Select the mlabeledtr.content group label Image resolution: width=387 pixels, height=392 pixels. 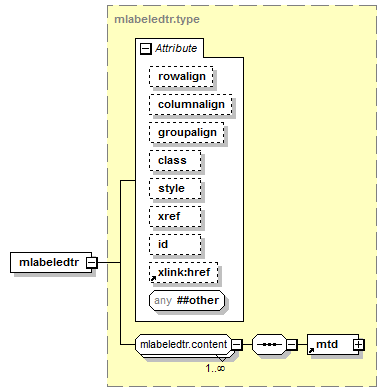point(183,344)
